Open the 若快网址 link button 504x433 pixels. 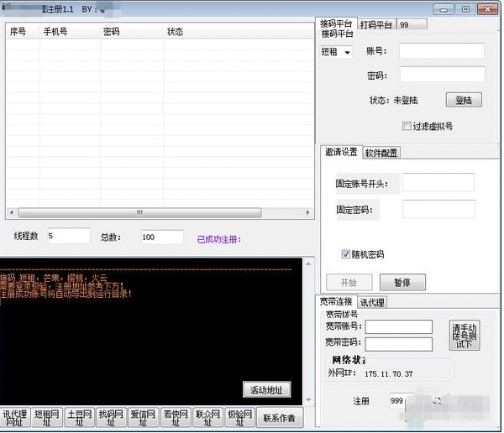point(176,418)
